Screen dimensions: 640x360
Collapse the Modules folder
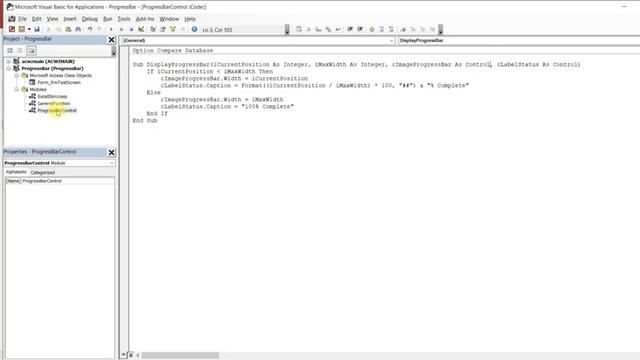point(17,89)
